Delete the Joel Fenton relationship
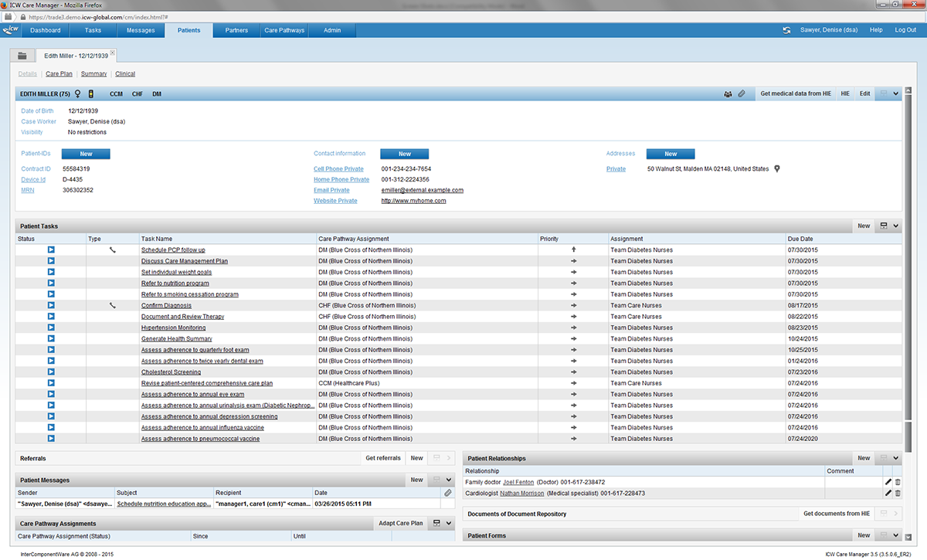Image resolution: width=927 pixels, height=560 pixels. pyautogui.click(x=898, y=482)
